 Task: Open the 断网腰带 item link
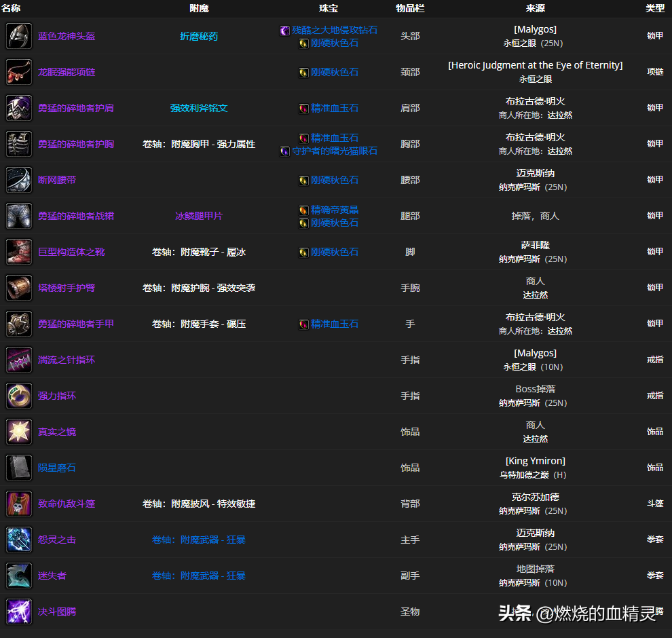[57, 180]
